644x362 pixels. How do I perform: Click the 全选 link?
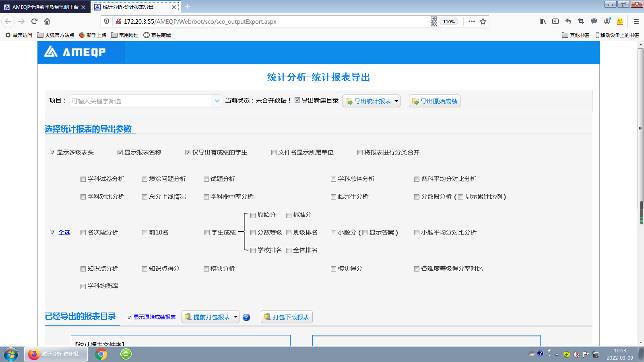64,232
